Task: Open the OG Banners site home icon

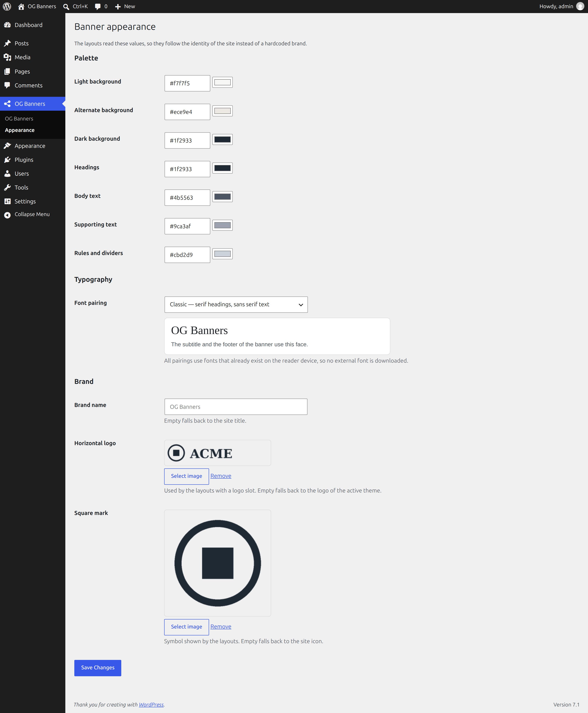Action: coord(21,7)
